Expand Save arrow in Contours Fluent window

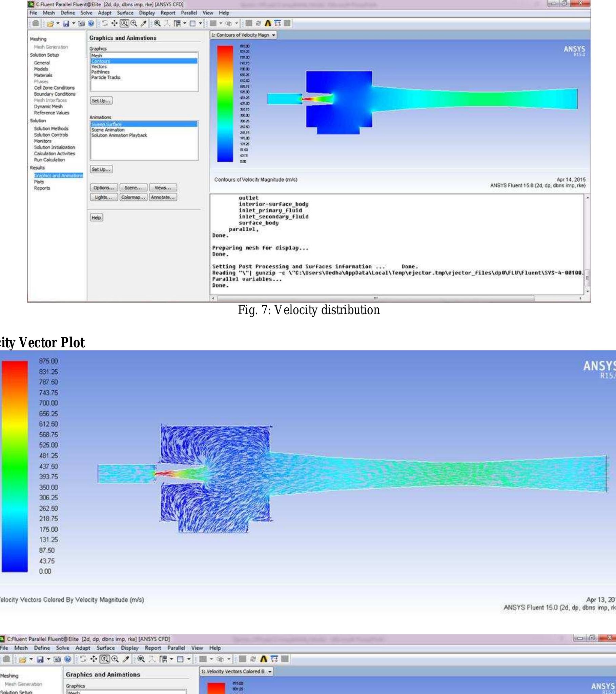click(74, 24)
